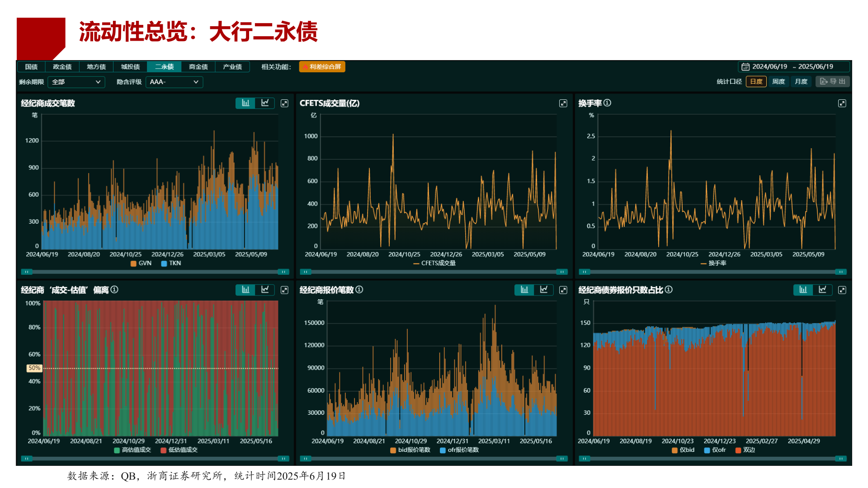Image resolution: width=868 pixels, height=488 pixels.
Task: Open the 利差综合屏 related function
Action: [322, 67]
